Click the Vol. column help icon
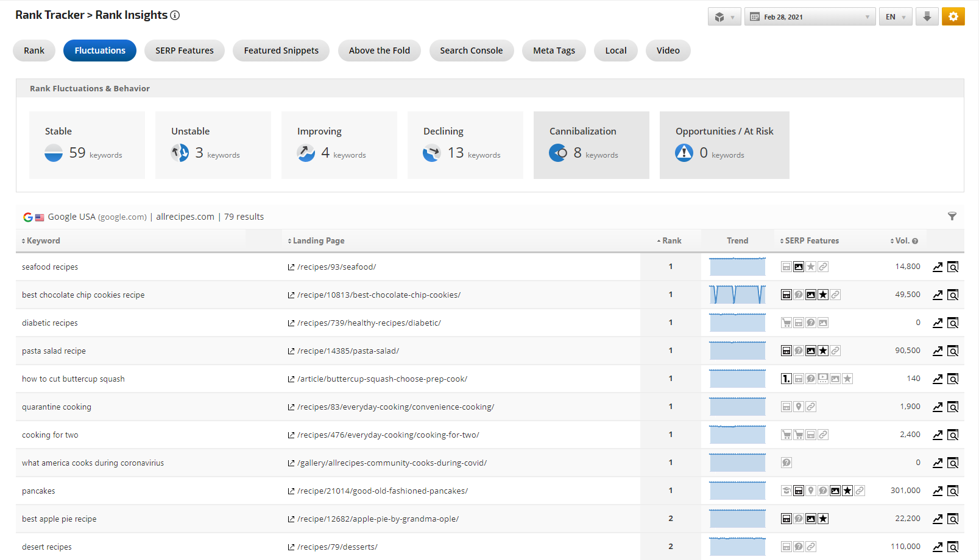Viewport: 979px width, 560px height. pyautogui.click(x=915, y=241)
